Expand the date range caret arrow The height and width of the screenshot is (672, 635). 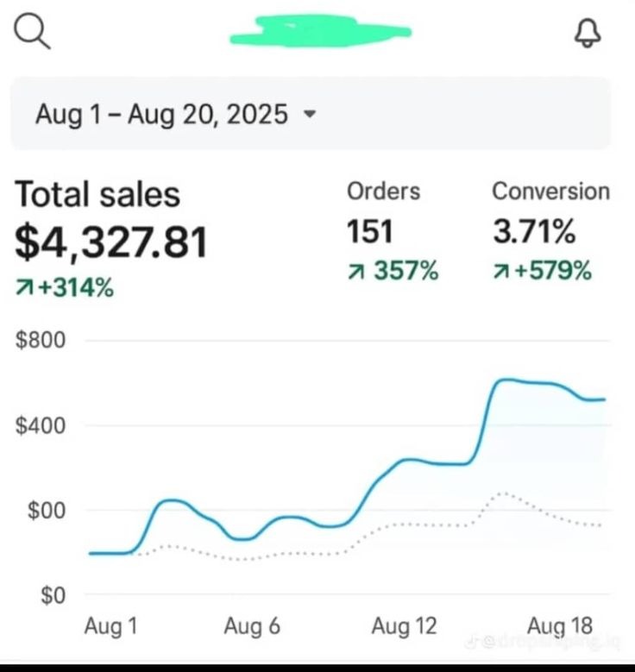(x=310, y=114)
